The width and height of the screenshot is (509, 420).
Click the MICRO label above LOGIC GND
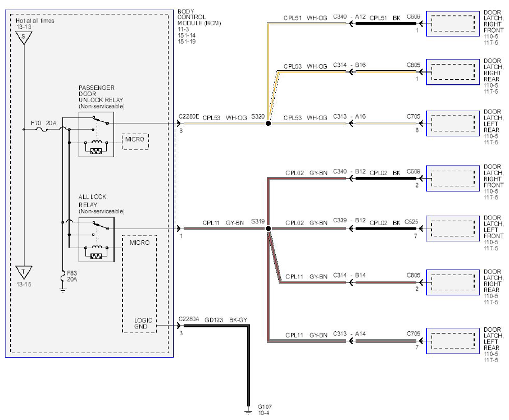(x=139, y=243)
